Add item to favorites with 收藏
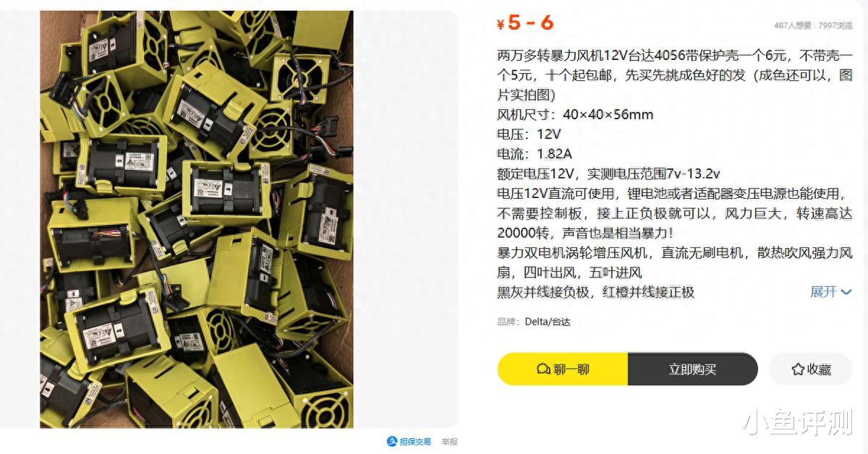 (x=811, y=369)
